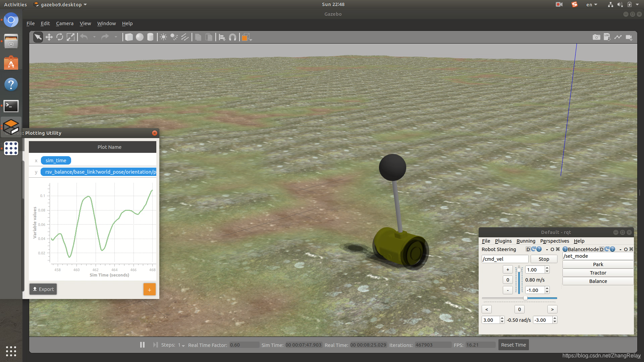This screenshot has height=362, width=644.
Task: Click the Activities overview button
Action: (x=15, y=4)
